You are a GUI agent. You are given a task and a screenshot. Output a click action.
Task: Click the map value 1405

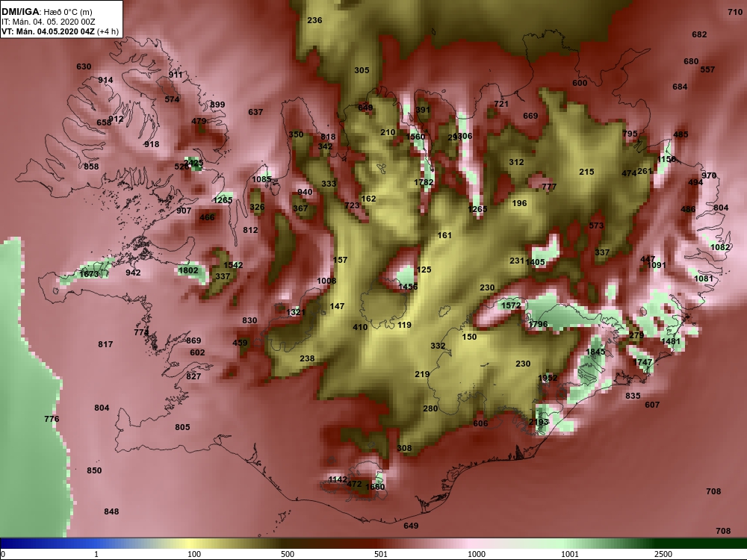tap(536, 262)
